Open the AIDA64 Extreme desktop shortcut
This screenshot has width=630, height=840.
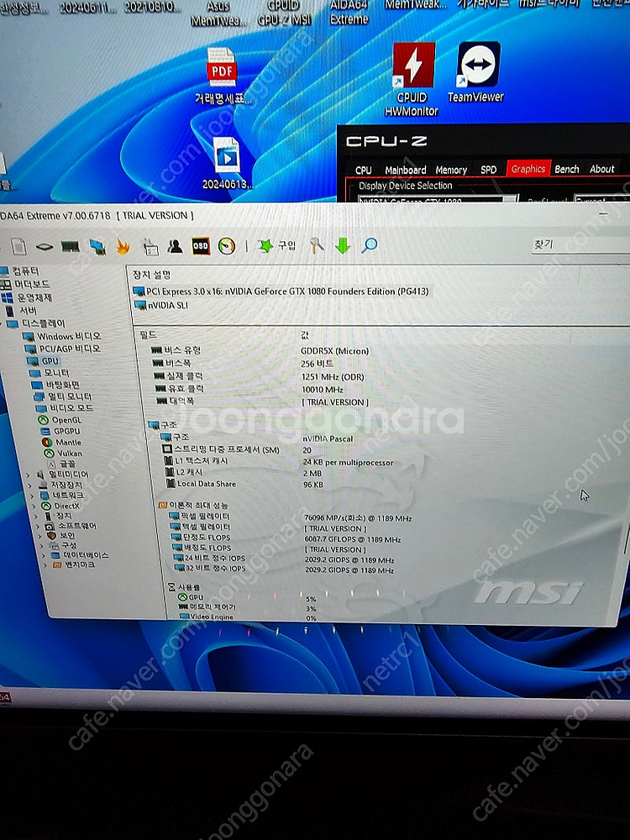click(349, 13)
